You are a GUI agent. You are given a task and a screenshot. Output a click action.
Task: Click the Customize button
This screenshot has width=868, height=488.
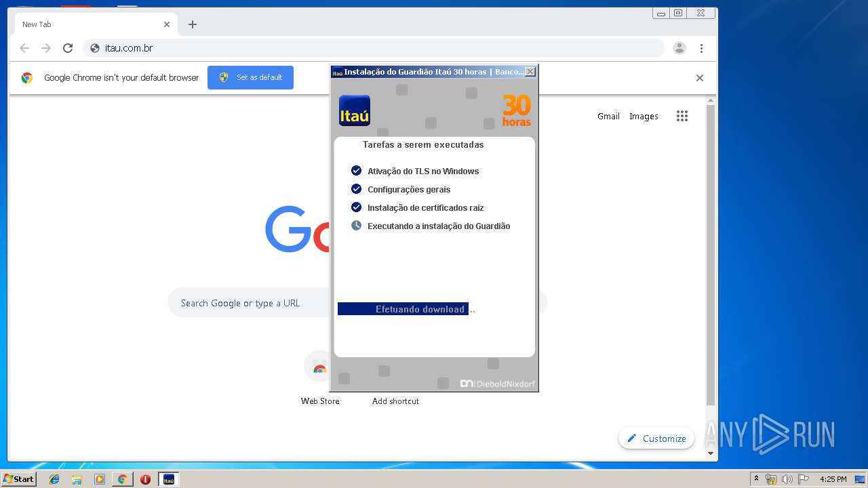[x=656, y=439]
